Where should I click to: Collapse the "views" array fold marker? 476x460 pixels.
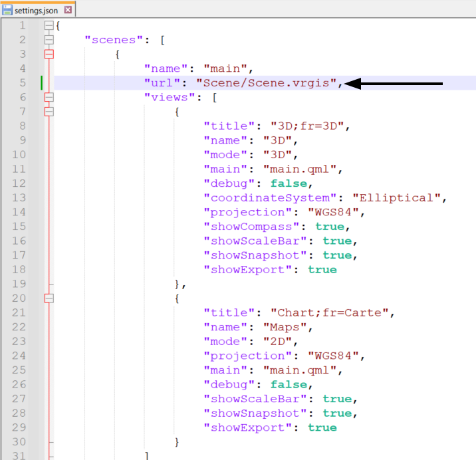pos(49,97)
